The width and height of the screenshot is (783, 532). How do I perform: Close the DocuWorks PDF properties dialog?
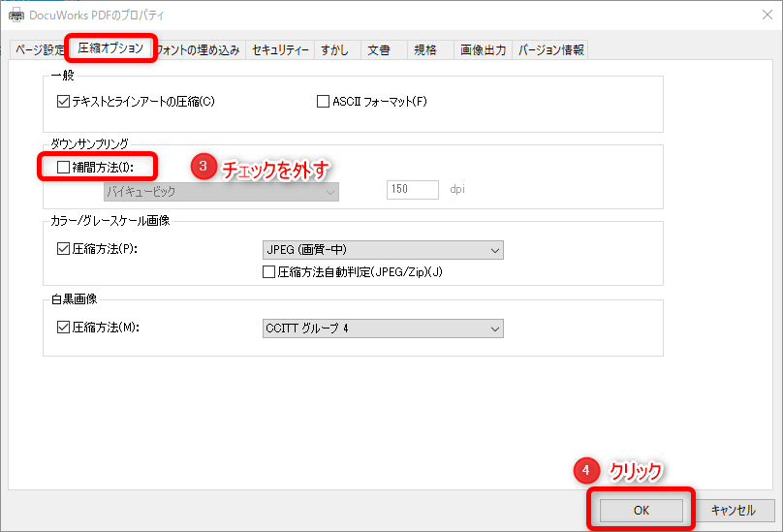coord(759,15)
